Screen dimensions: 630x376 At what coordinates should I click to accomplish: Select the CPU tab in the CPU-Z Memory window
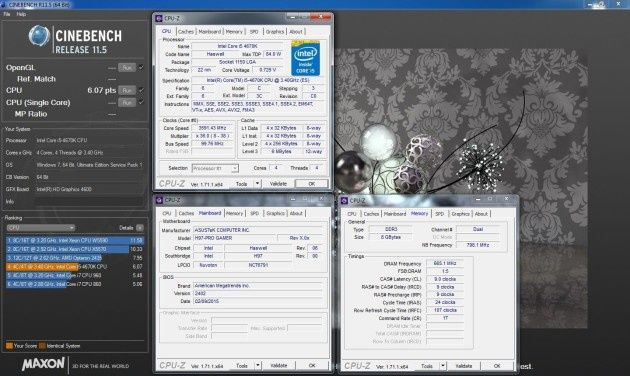[352, 214]
